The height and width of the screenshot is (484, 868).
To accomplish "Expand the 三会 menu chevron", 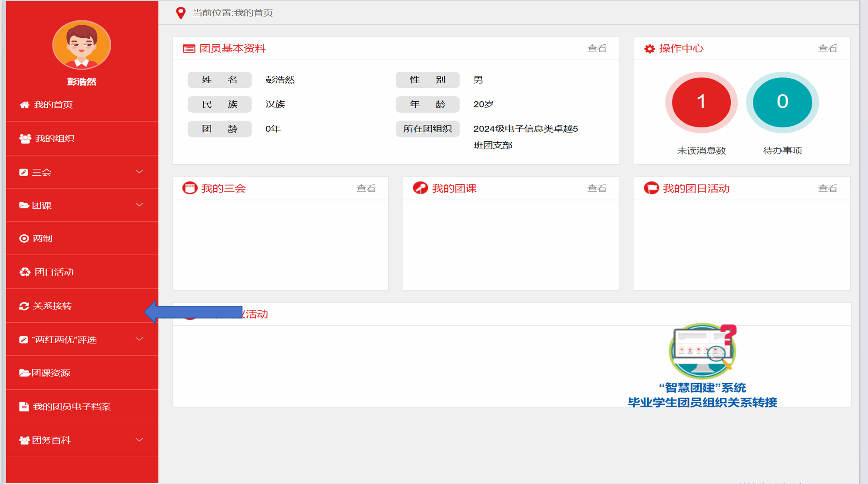I will click(x=139, y=172).
